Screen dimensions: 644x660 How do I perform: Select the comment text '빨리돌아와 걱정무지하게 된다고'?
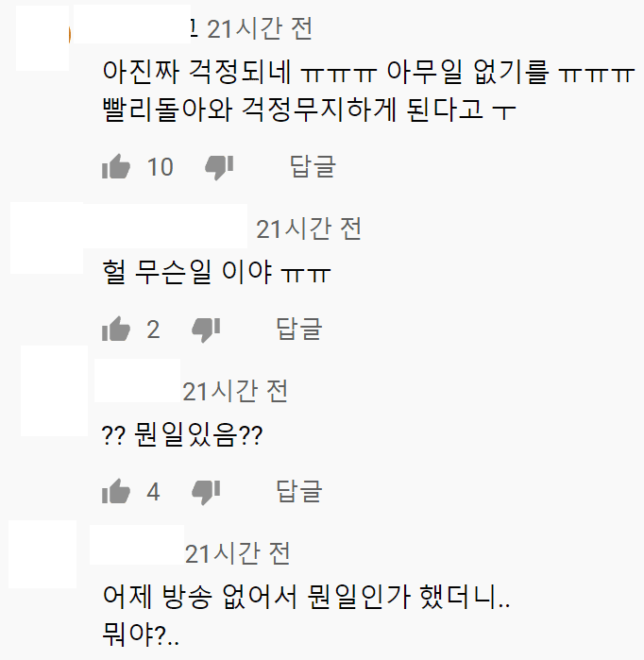click(293, 110)
